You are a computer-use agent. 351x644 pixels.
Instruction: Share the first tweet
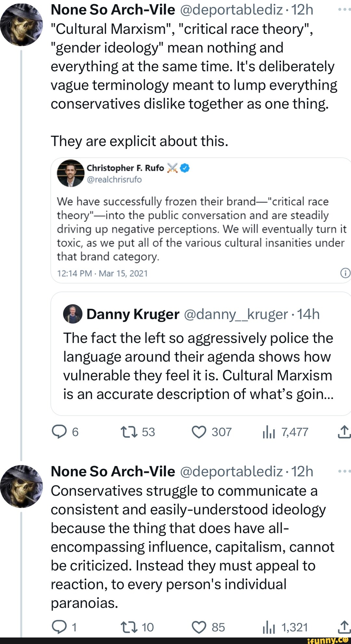(x=344, y=432)
